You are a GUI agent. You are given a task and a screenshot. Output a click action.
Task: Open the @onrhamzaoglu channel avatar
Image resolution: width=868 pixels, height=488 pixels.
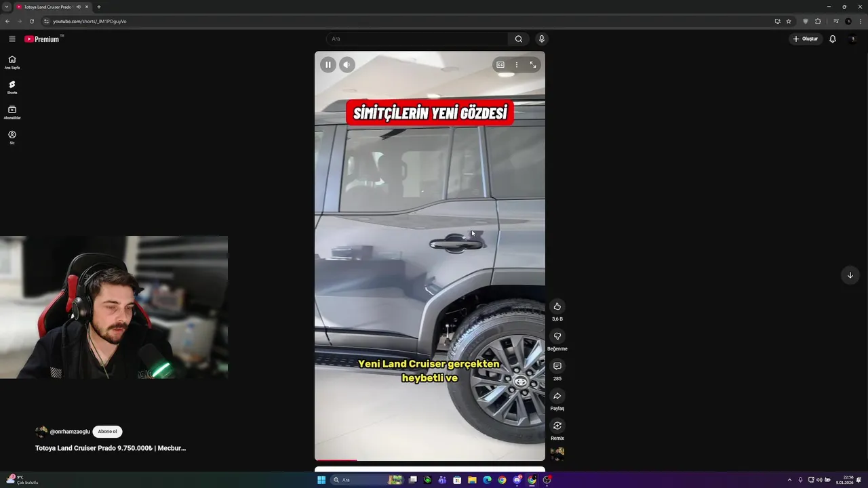point(41,432)
